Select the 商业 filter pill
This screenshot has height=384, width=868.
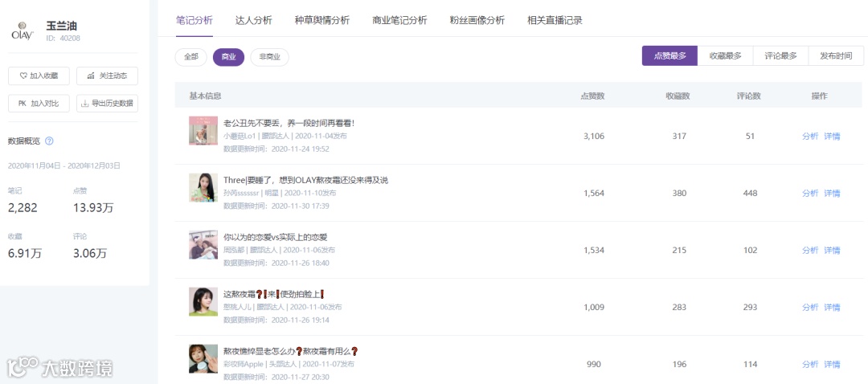click(228, 57)
